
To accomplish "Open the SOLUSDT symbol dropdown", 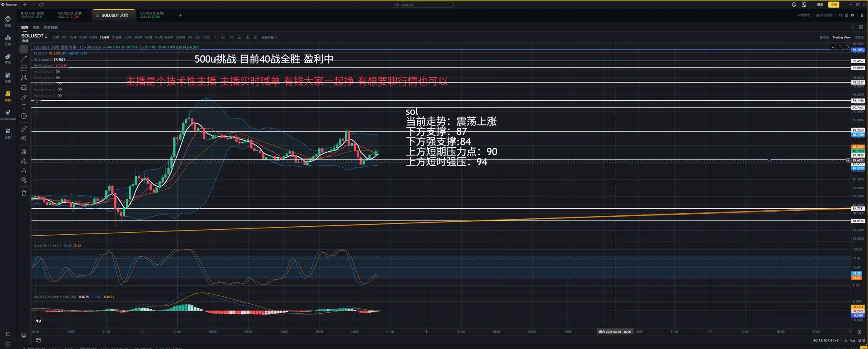I will click(x=34, y=36).
